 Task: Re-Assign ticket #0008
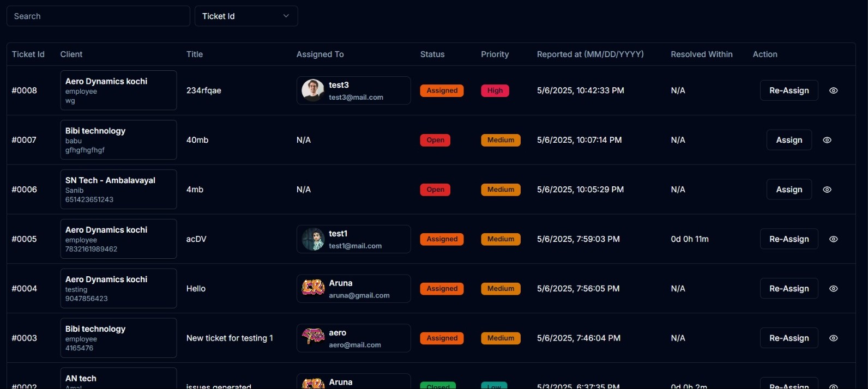(x=788, y=90)
